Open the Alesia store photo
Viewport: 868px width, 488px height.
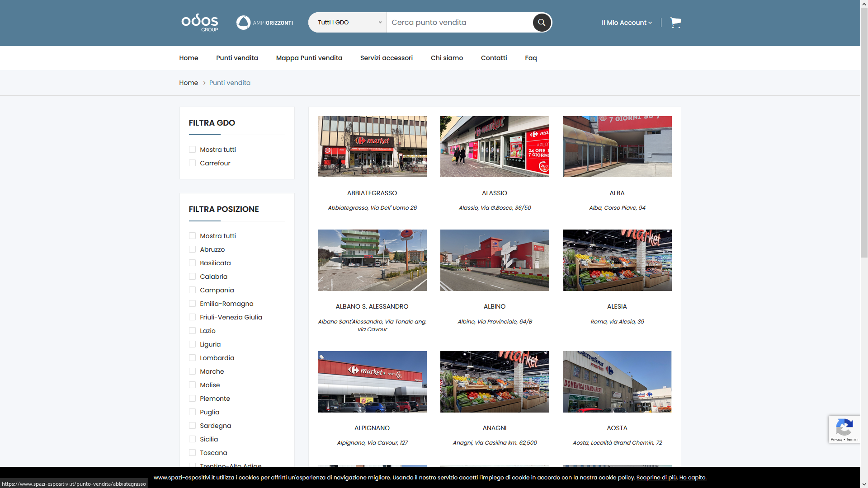click(617, 260)
